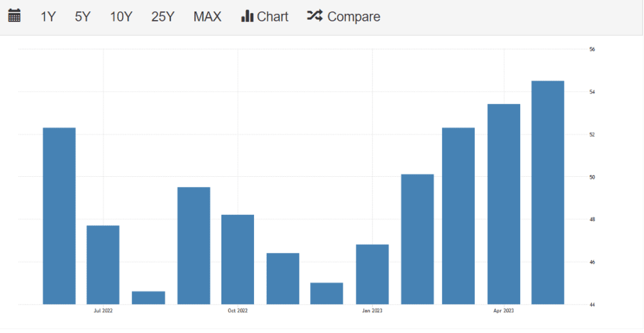Viewport: 644px width, 333px height.
Task: Select the 1Y time range
Action: (48, 17)
